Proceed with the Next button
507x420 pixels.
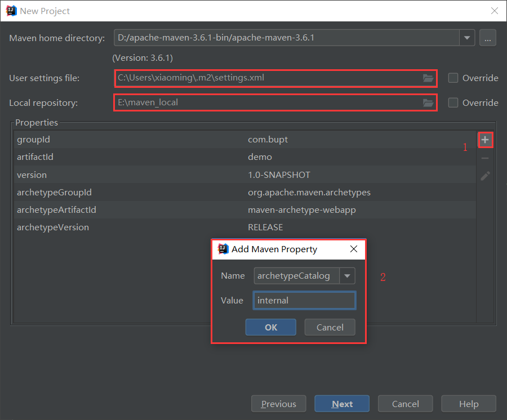[342, 404]
